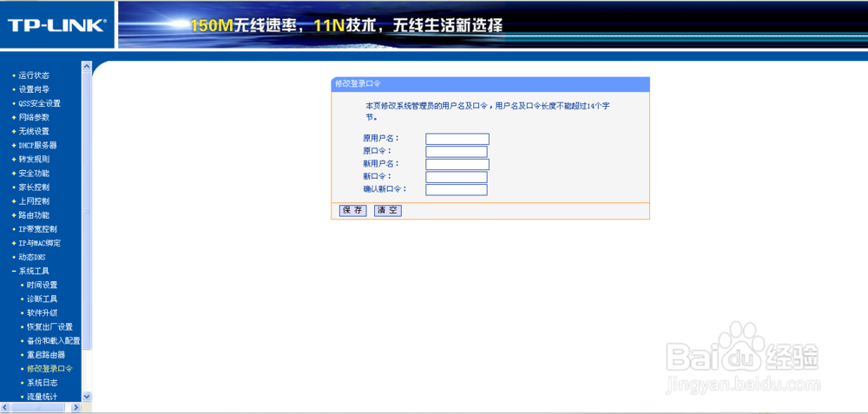Expand 路由功能 menu
This screenshot has width=868, height=414.
(x=34, y=215)
